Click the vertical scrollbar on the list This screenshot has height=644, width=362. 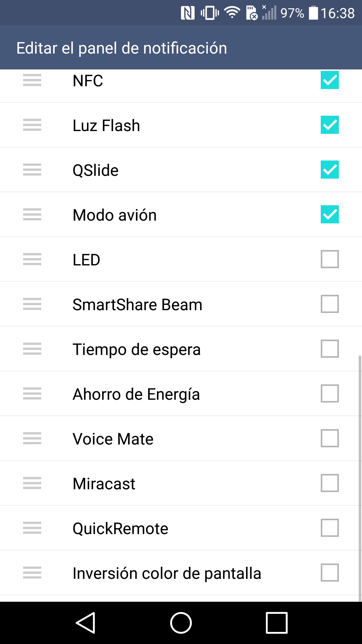pyautogui.click(x=360, y=478)
